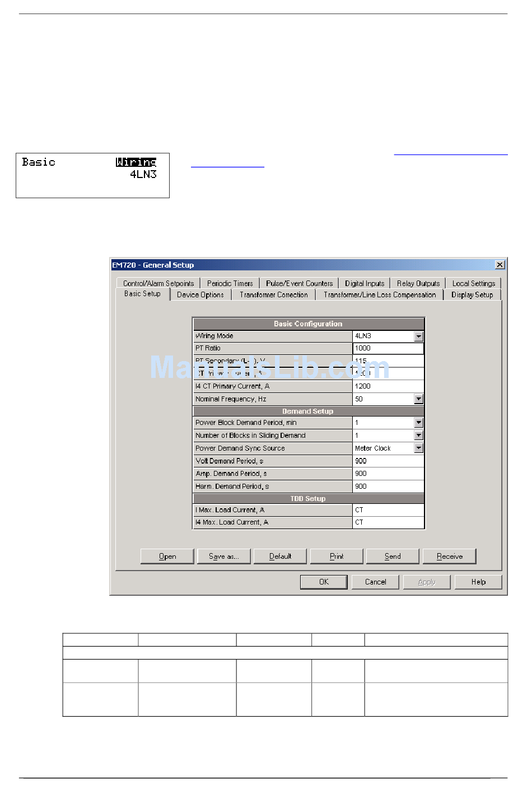Expand Power Demand Sync Source dropdown
Screen dimensions: 532x795
tap(419, 448)
